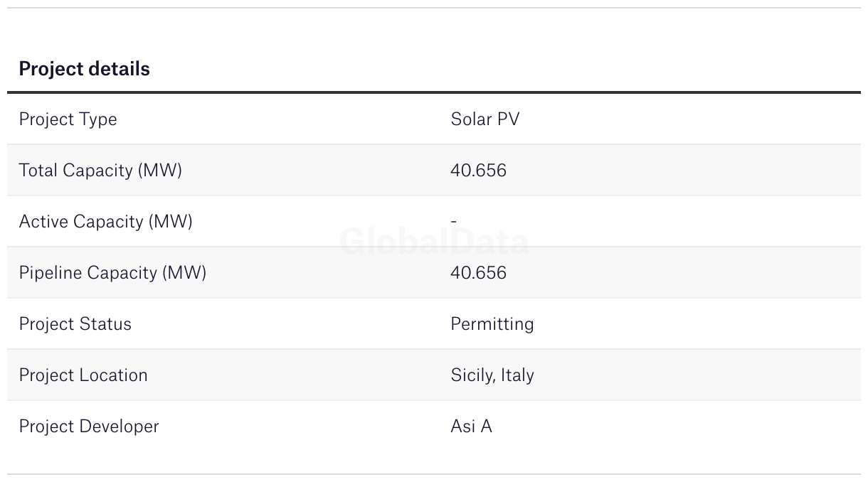Click the Permitting status value

(x=492, y=324)
